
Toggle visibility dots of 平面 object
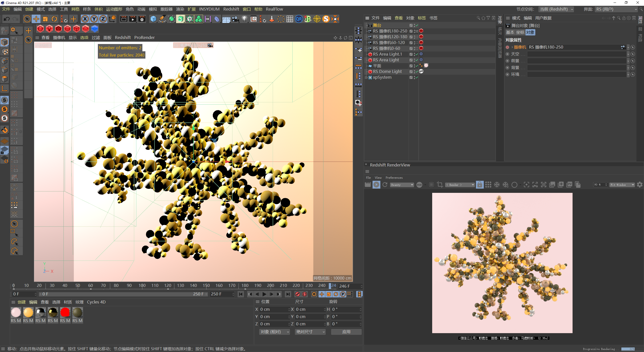[414, 66]
